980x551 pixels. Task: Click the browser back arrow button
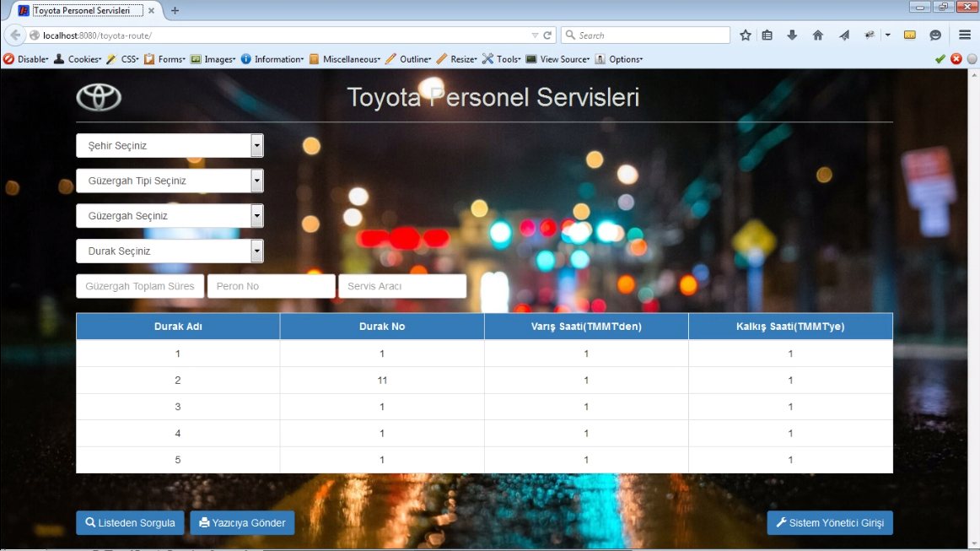[x=15, y=35]
